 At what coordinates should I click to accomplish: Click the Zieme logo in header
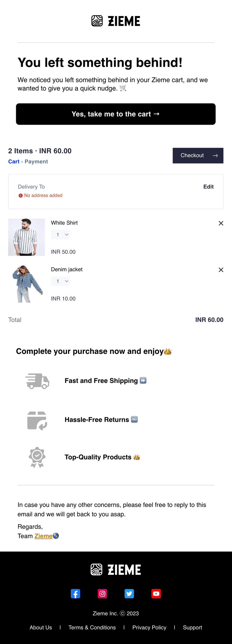[x=116, y=21]
